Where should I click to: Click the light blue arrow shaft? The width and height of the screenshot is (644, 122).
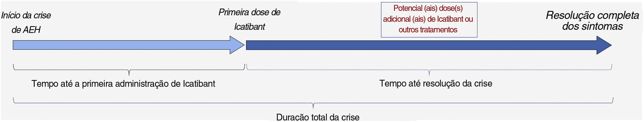121,45
